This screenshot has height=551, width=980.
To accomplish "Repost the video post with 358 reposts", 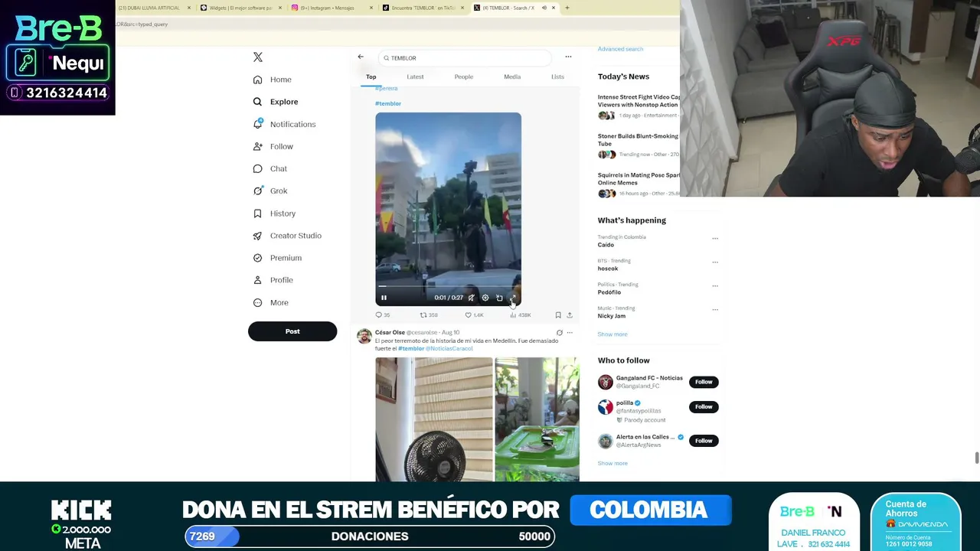I will click(x=429, y=315).
